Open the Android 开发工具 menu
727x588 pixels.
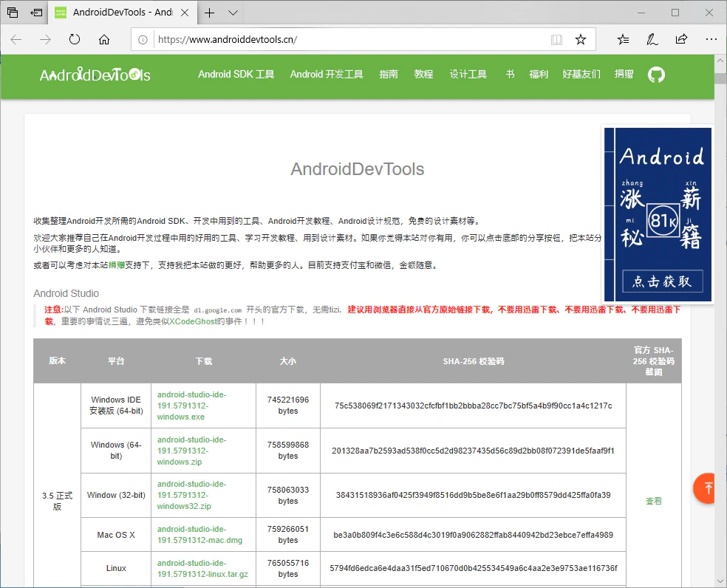tap(327, 74)
